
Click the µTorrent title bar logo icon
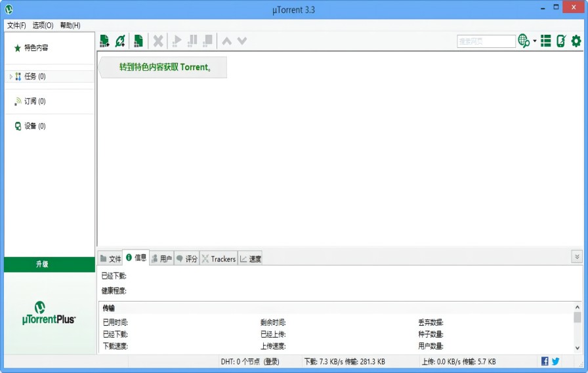(x=9, y=9)
